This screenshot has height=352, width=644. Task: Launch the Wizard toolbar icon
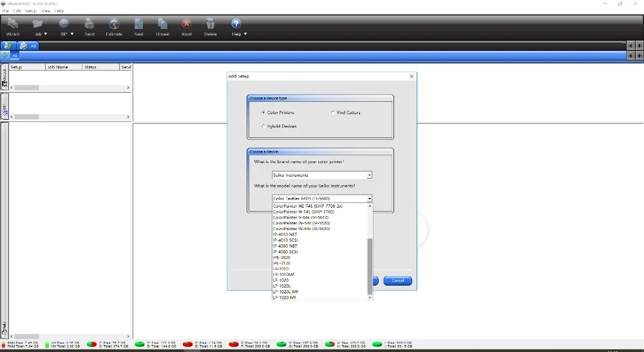[13, 24]
